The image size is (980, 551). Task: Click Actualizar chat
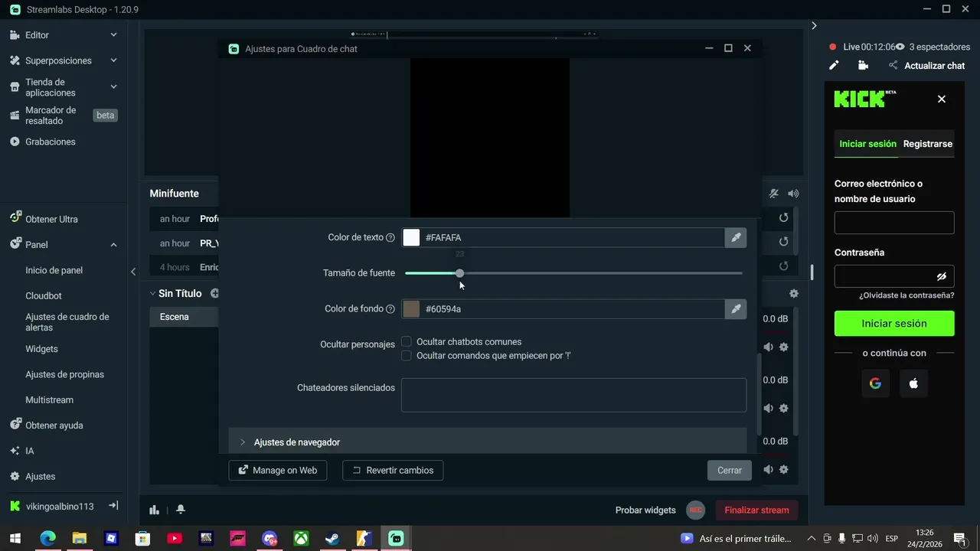[x=934, y=66]
